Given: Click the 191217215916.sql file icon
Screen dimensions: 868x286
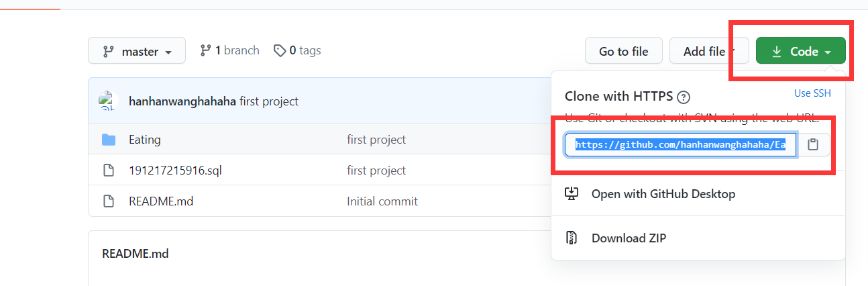Looking at the screenshot, I should coord(109,171).
